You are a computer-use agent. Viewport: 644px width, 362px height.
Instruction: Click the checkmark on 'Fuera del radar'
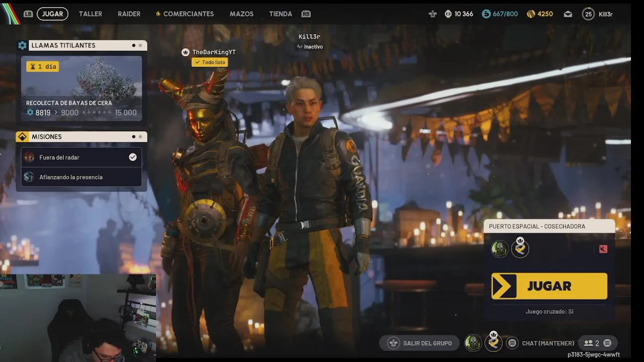(133, 157)
